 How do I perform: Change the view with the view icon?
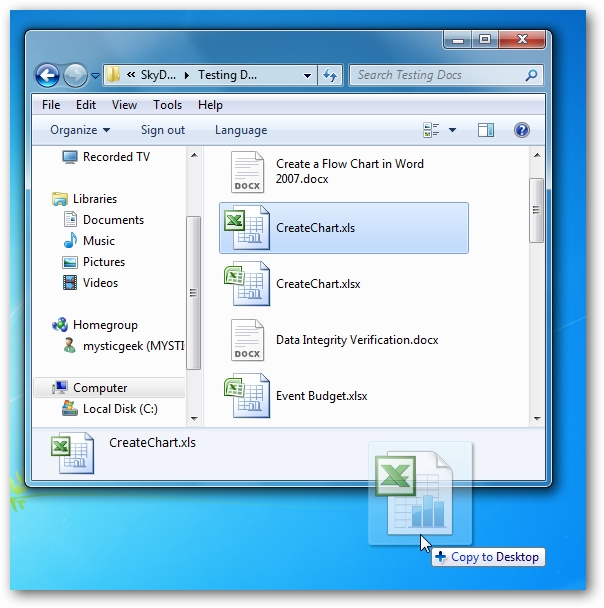click(431, 130)
